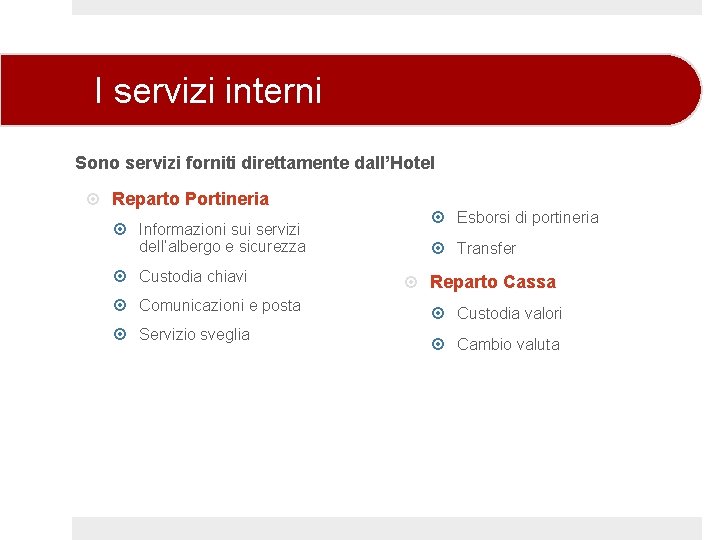
Task: Click the Custodia valori text
Action: 509,314
